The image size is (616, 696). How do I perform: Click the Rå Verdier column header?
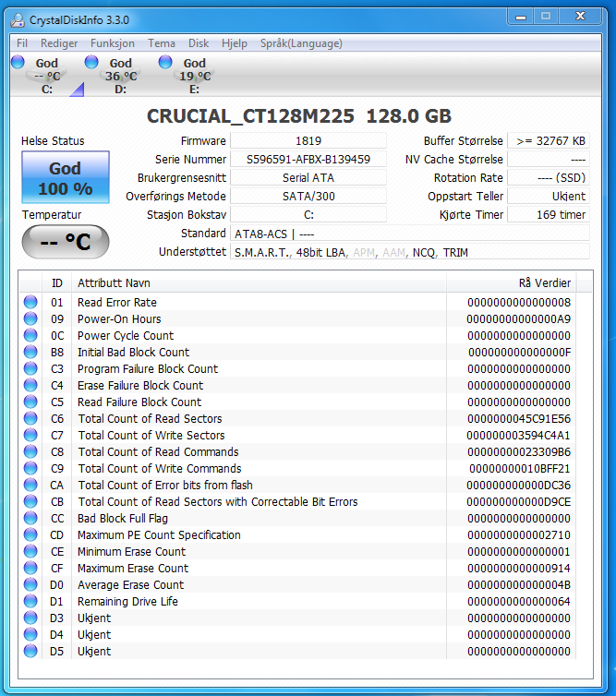tap(512, 283)
